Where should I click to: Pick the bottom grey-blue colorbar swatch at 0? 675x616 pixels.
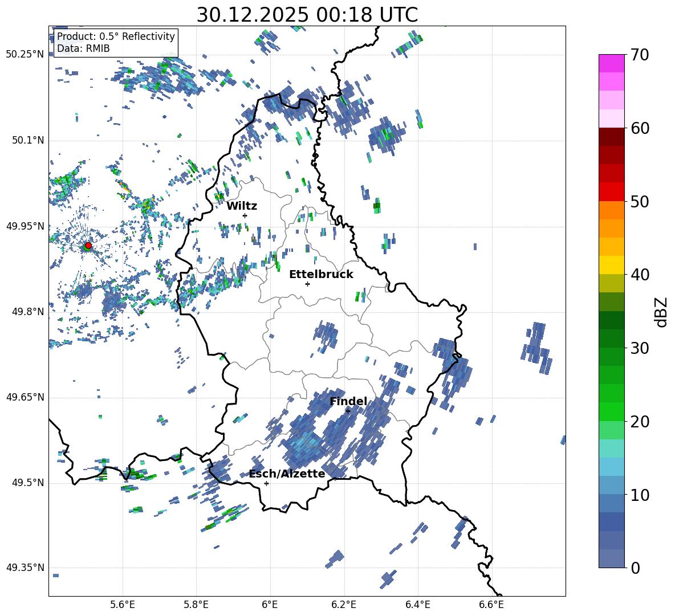tap(612, 558)
